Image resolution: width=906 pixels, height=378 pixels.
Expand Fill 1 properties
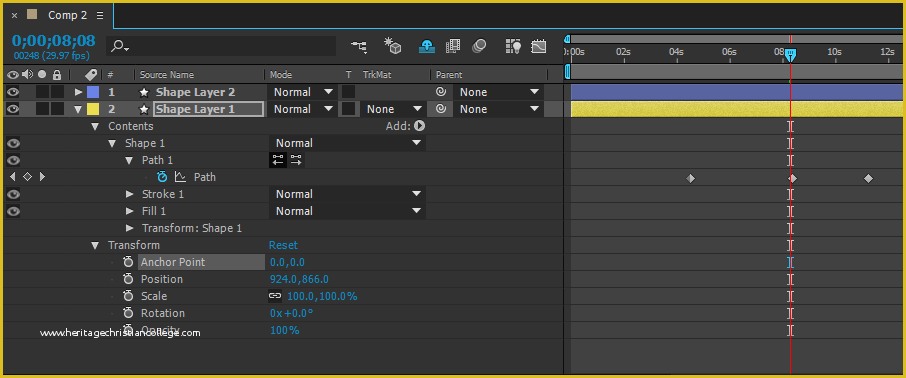[129, 211]
